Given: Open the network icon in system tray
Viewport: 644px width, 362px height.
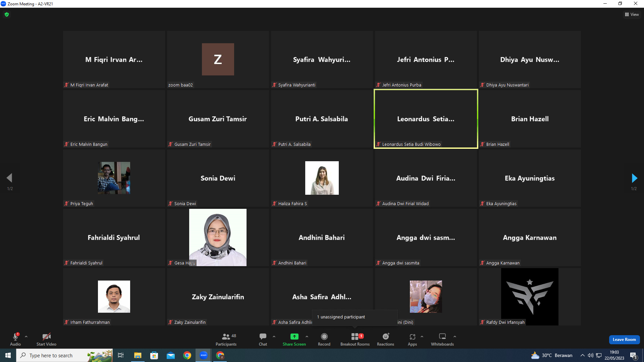Looking at the screenshot, I should 599,355.
